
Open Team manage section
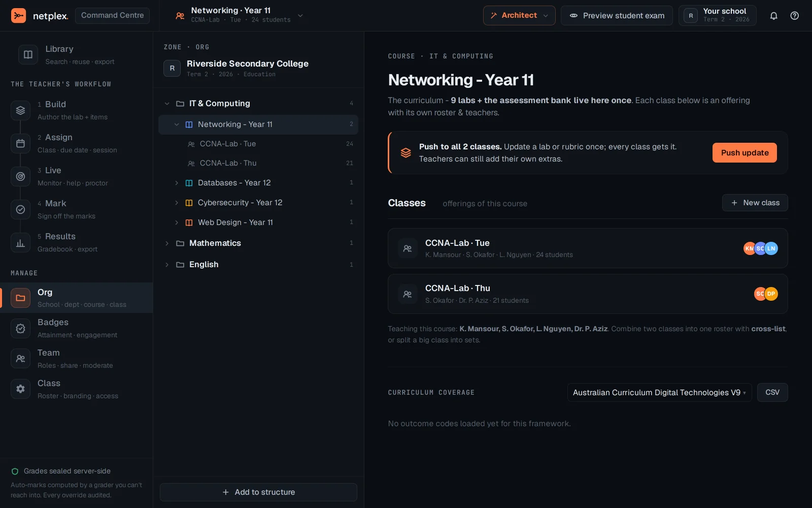point(77,359)
